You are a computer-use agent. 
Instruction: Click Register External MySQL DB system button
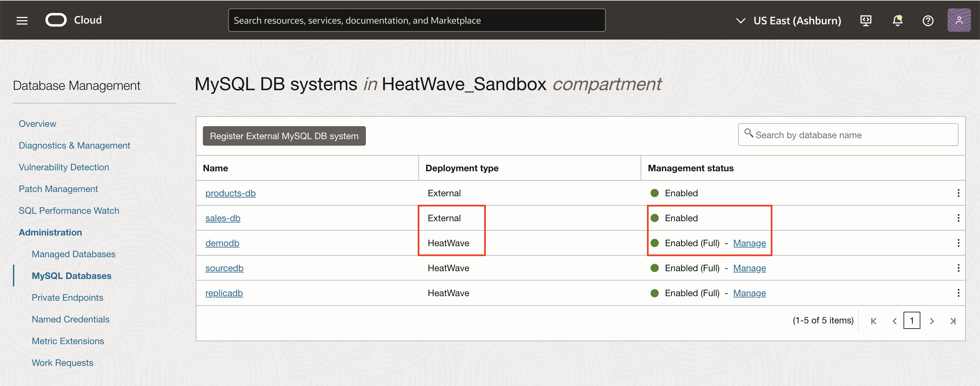pyautogui.click(x=284, y=136)
